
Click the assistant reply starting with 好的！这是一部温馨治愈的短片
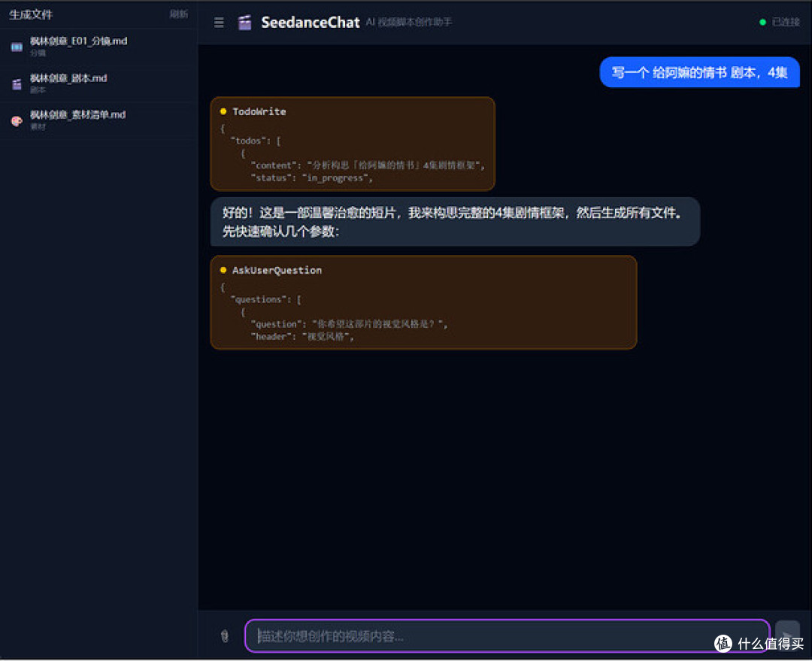point(455,222)
